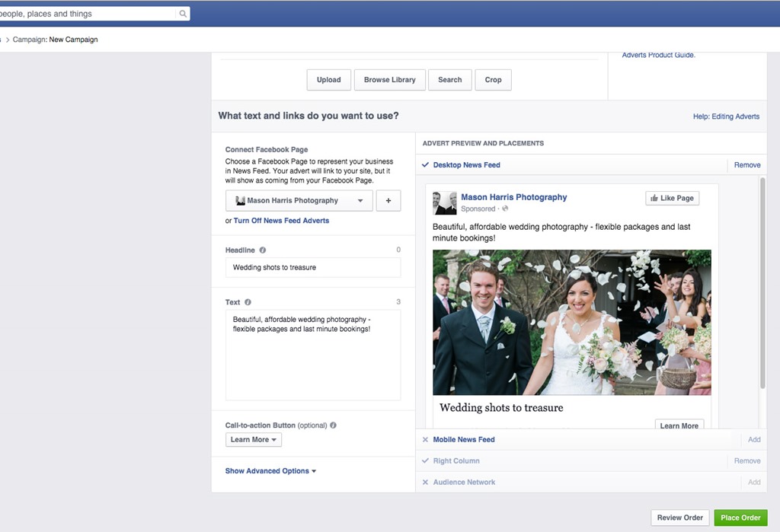Screen dimensions: 780x532
Task: Click Mason Harris Photography profile thumbnail
Action: 445,202
